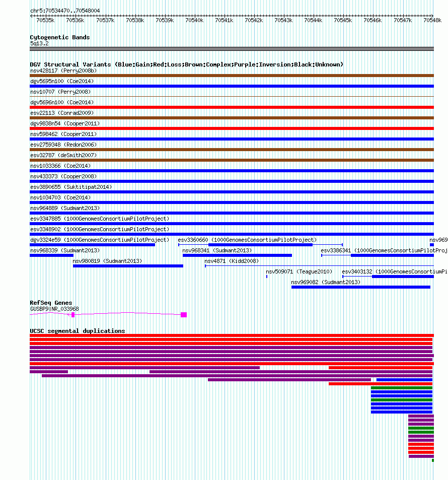This screenshot has height=480, width=448.
Task: Click the nsv433373 (Cooper2008) label
Action: [63, 176]
